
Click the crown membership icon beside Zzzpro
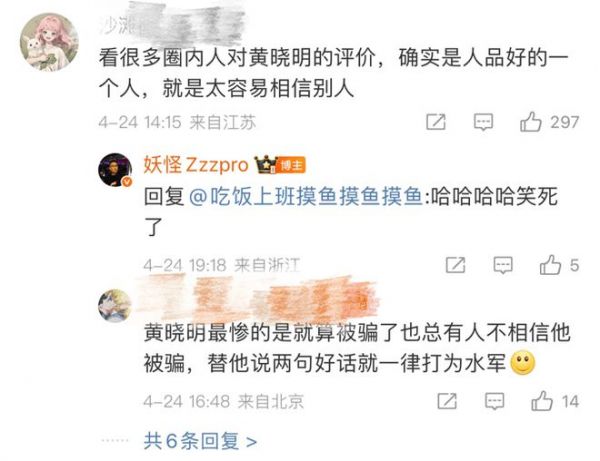(266, 165)
